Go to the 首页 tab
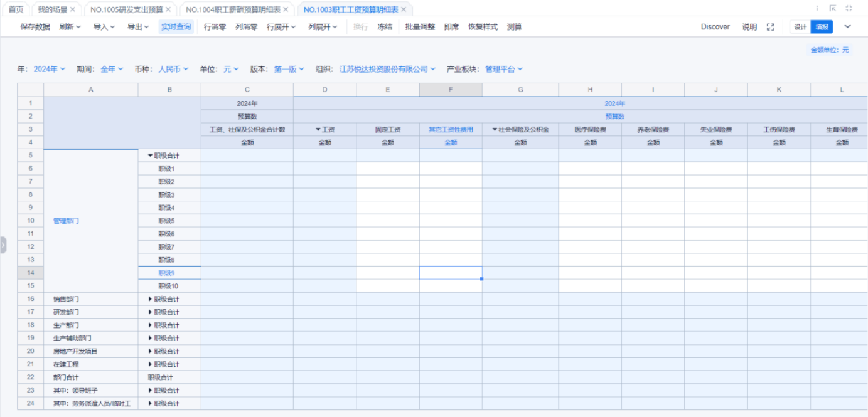The image size is (868, 417). 16,9
